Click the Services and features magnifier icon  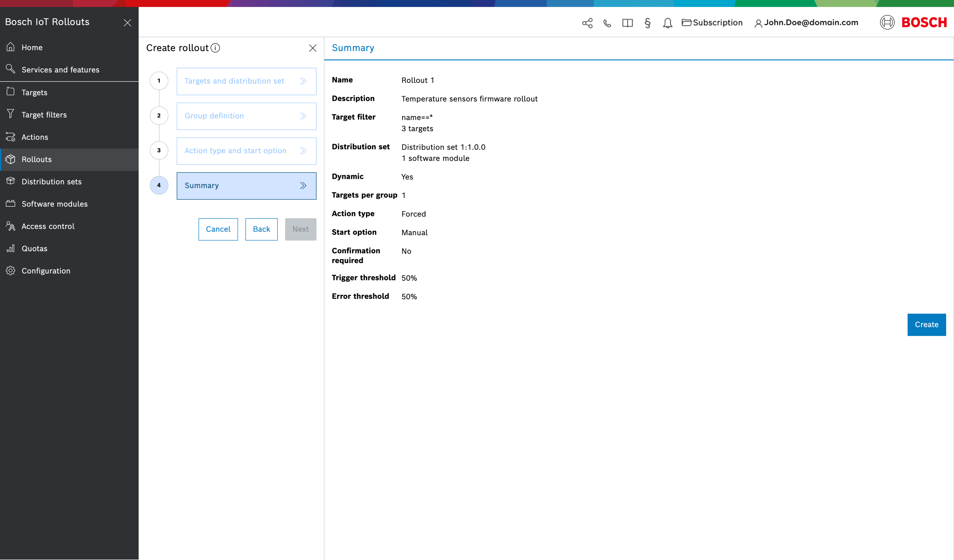pyautogui.click(x=11, y=69)
